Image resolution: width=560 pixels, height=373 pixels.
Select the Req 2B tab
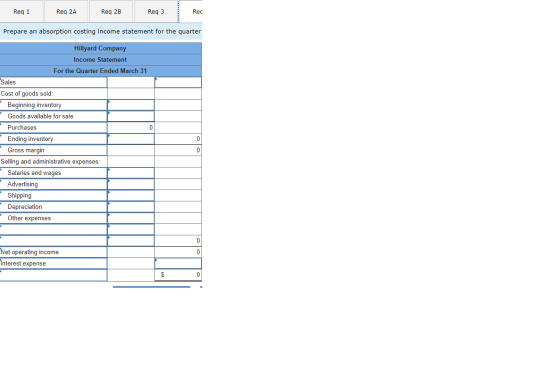111,11
